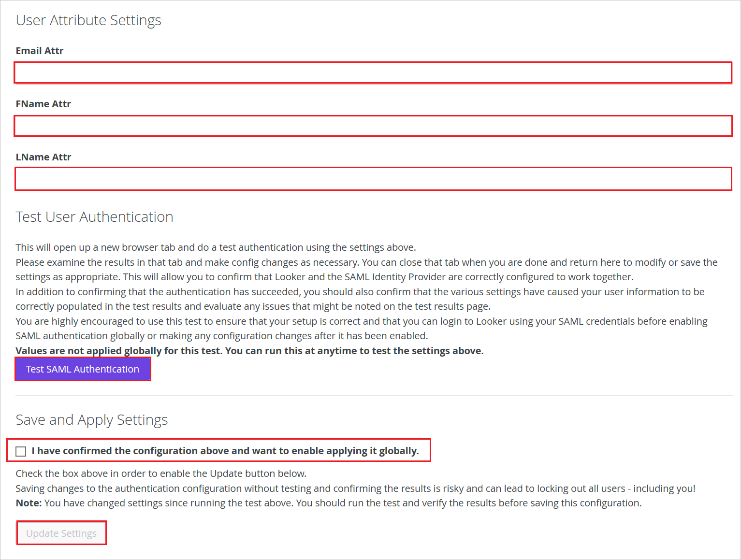Click the LName Attr label

(43, 157)
